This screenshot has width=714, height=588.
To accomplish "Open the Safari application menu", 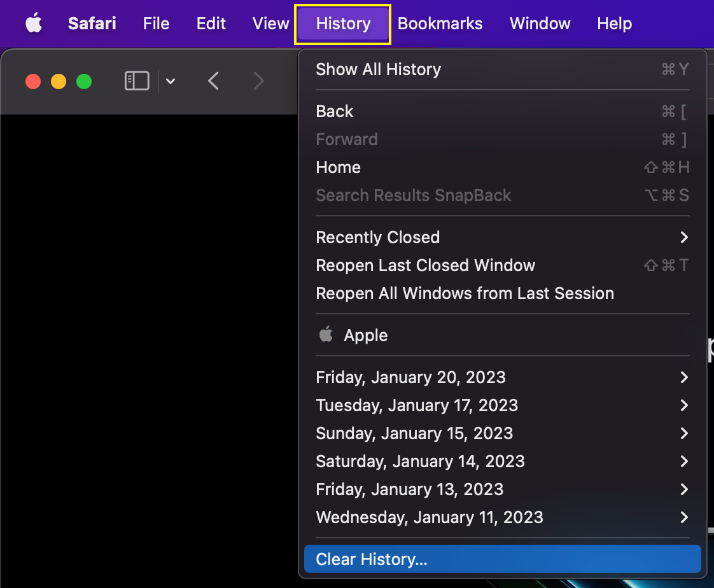I will [x=92, y=24].
